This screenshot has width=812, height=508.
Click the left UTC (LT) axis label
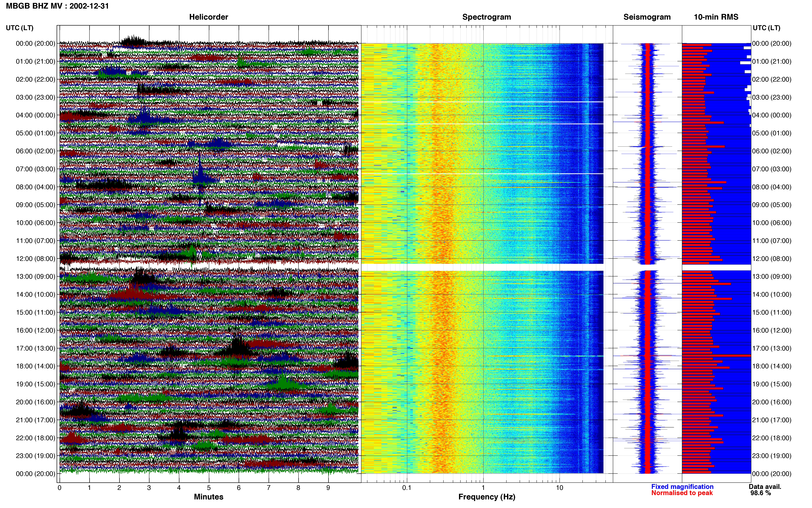[x=20, y=28]
